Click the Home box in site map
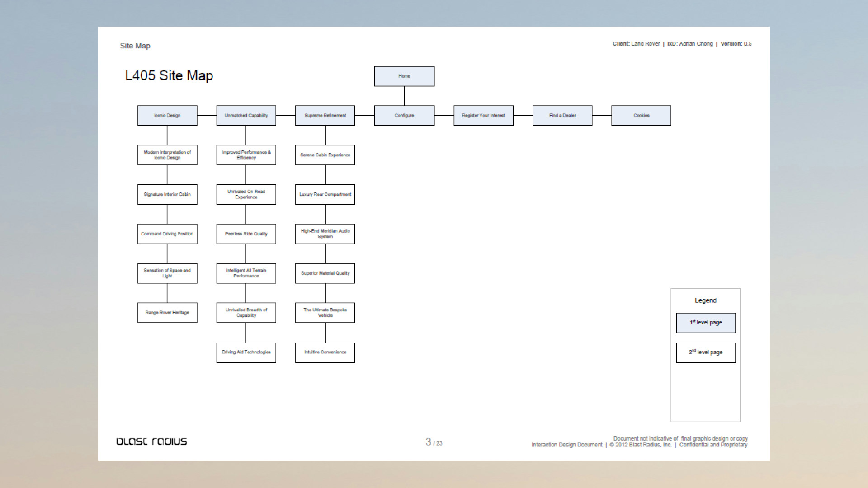 [x=404, y=76]
